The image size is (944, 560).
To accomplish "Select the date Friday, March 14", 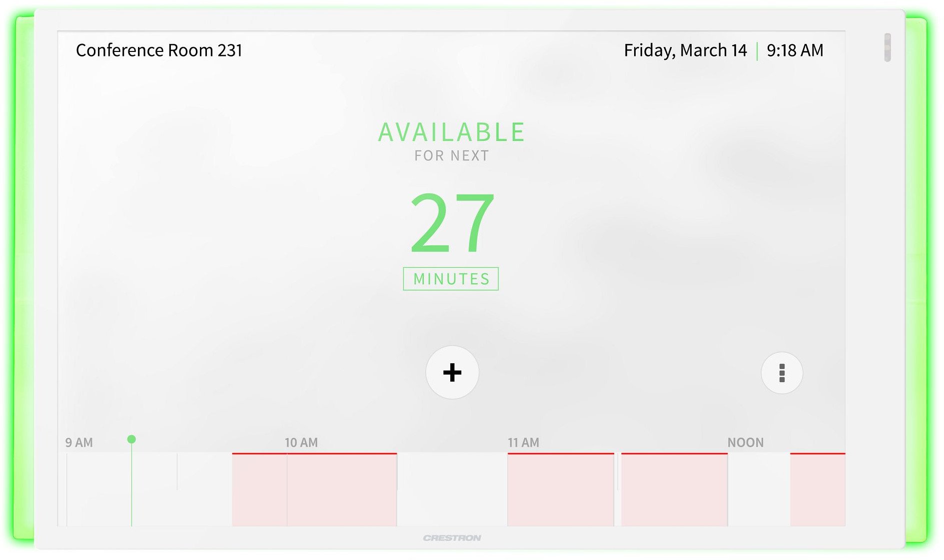I will click(x=685, y=50).
